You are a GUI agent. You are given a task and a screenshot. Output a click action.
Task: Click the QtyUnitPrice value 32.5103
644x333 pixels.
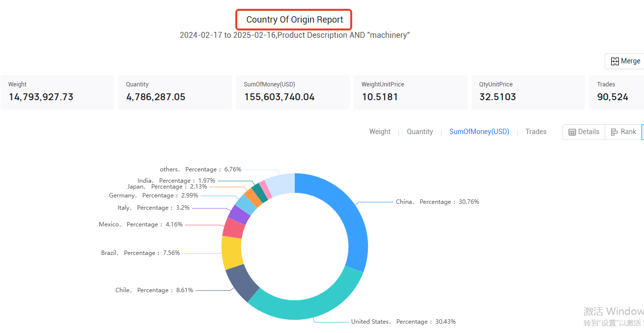pyautogui.click(x=498, y=97)
